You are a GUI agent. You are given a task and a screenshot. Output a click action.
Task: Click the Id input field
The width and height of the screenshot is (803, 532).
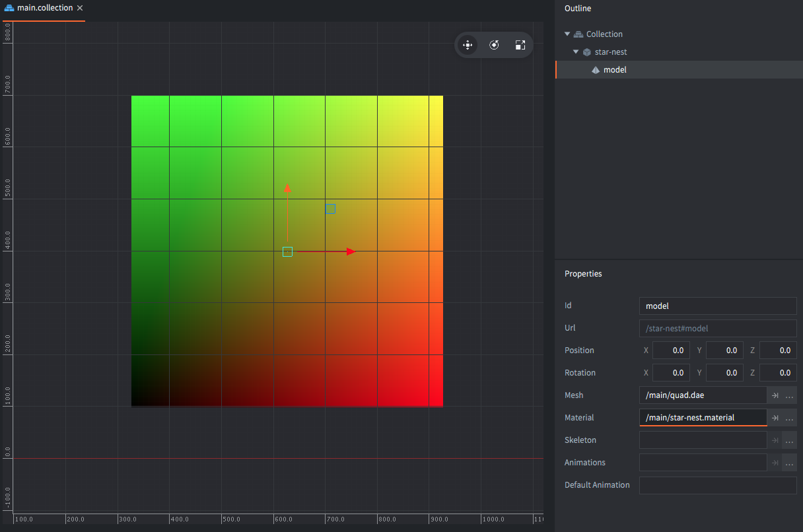[x=718, y=306]
